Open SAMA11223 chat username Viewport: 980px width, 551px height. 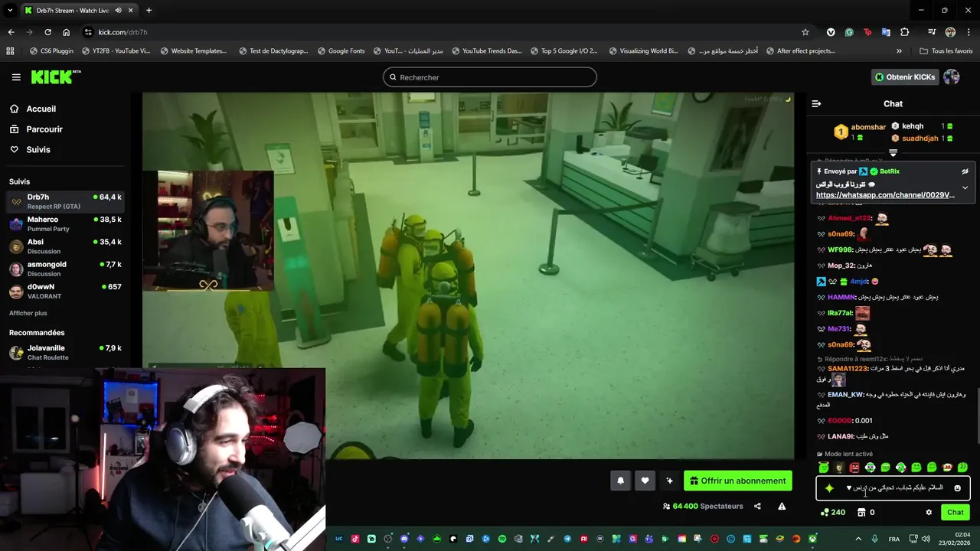(x=848, y=369)
